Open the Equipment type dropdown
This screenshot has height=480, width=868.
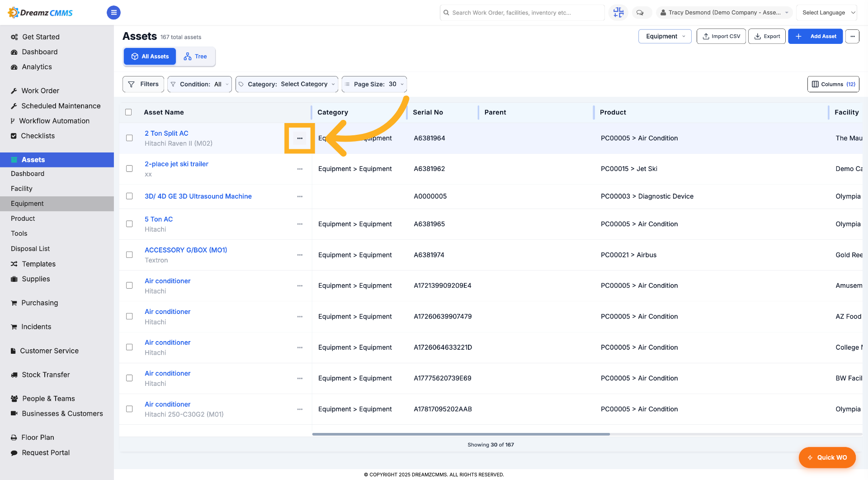(x=665, y=36)
